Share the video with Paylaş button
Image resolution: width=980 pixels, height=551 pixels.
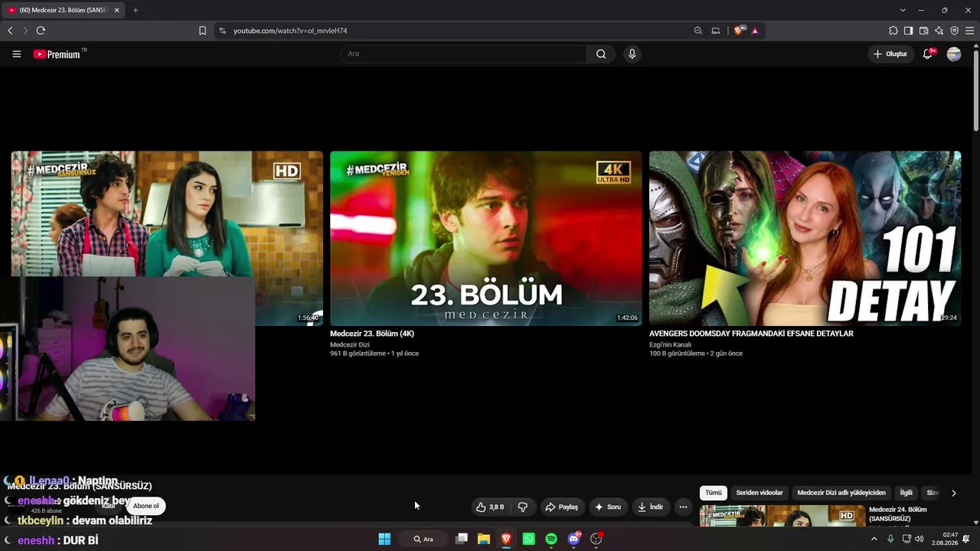coord(561,507)
